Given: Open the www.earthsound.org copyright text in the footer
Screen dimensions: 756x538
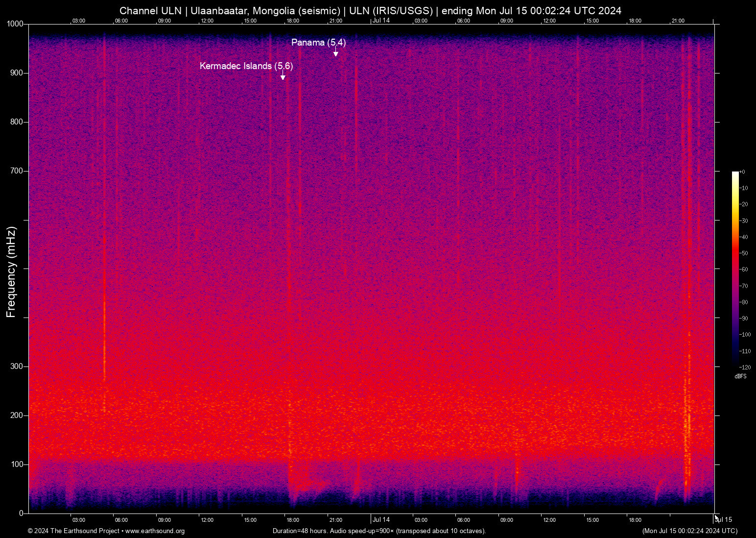Looking at the screenshot, I should 106,531.
